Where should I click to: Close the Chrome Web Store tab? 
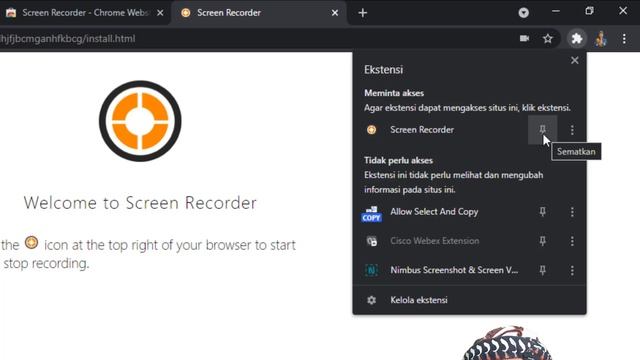[x=160, y=13]
